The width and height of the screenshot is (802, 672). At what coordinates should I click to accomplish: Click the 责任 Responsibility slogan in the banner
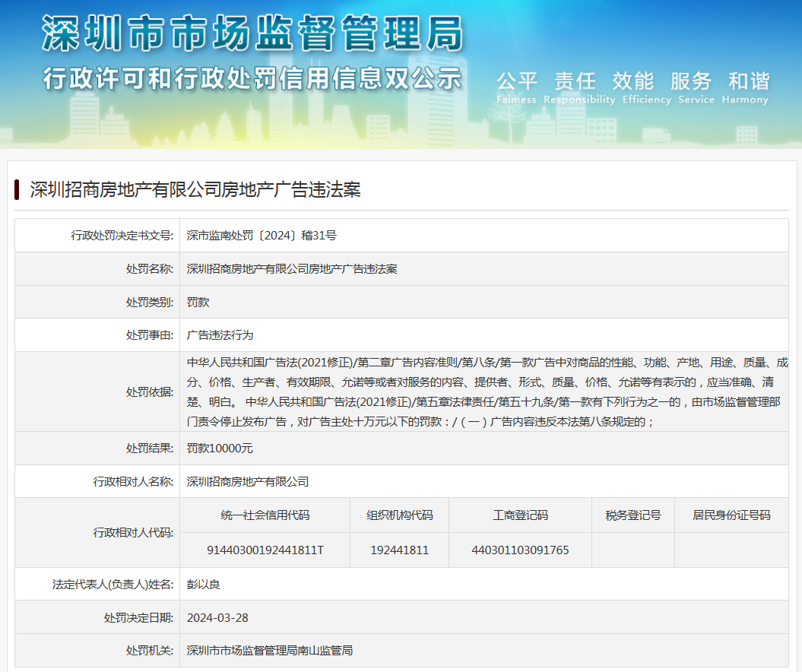[x=579, y=87]
